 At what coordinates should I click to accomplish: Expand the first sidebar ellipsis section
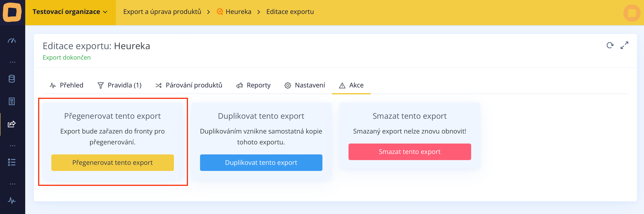click(x=12, y=62)
